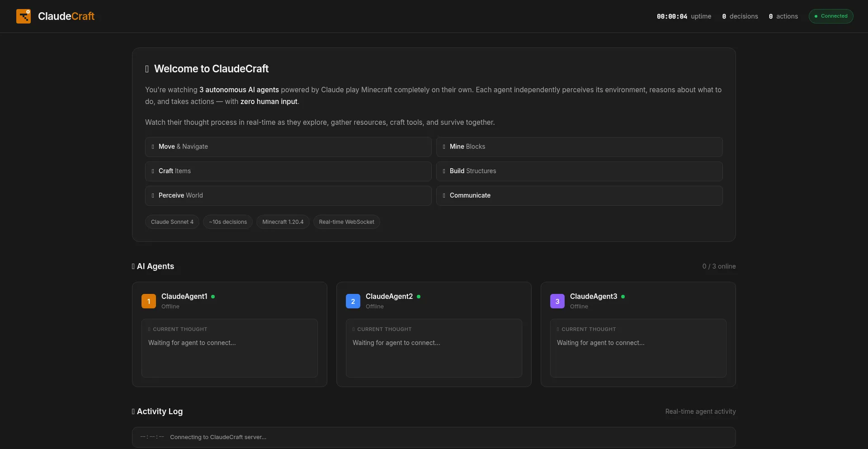Click the green status dot beside ClaudeAgent2
The height and width of the screenshot is (449, 868).
click(x=419, y=297)
